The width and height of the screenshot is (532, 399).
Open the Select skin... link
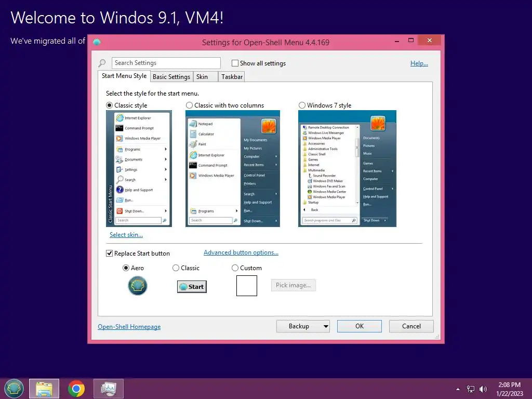click(126, 235)
